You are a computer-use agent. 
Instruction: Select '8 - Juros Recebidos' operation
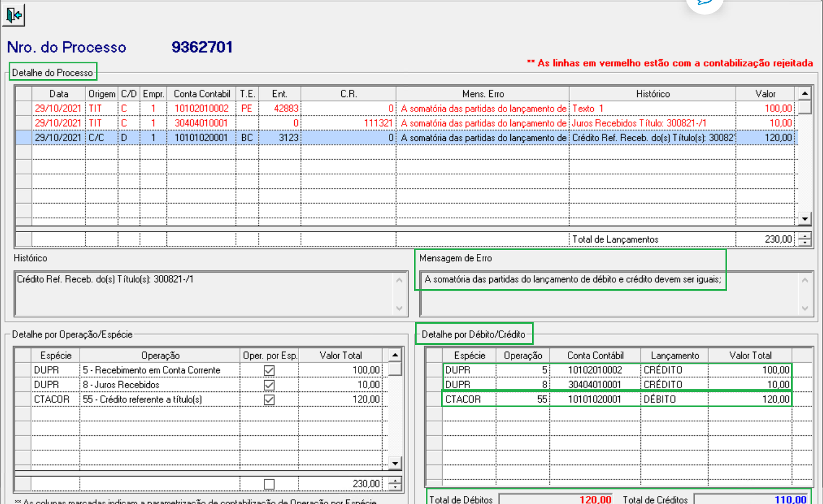point(160,385)
